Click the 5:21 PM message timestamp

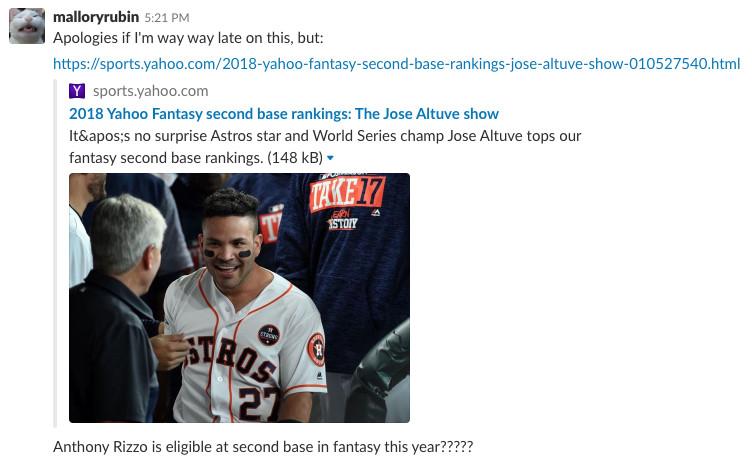pyautogui.click(x=167, y=18)
